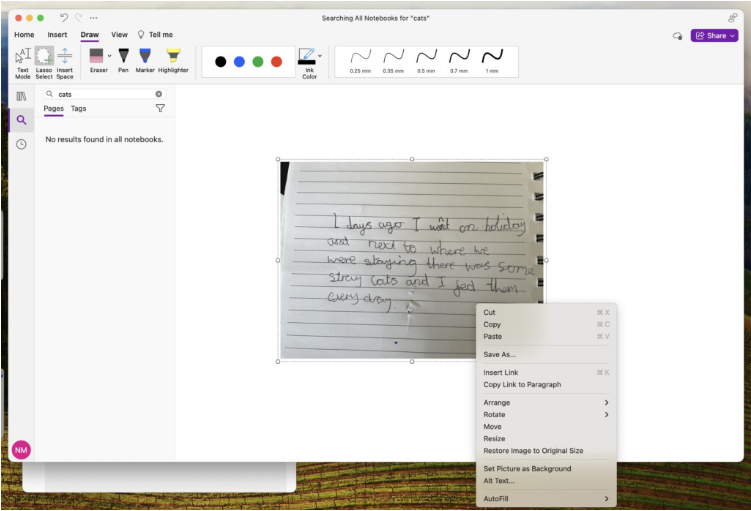Viewport: 751px width, 511px height.
Task: Open the notebooks list in sidebar
Action: click(21, 96)
